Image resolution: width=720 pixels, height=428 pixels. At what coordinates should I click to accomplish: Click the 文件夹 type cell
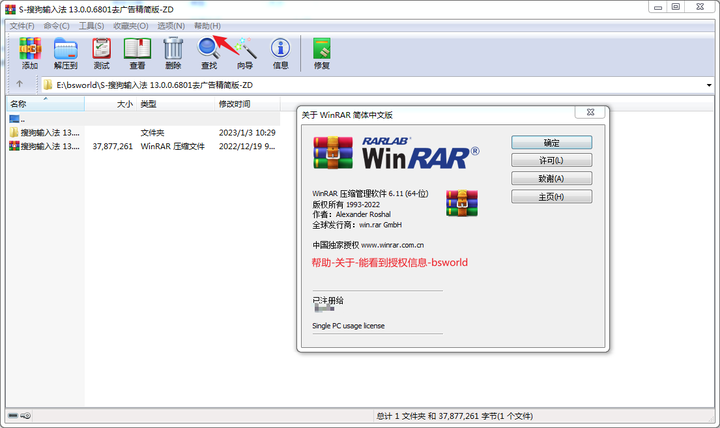click(152, 133)
